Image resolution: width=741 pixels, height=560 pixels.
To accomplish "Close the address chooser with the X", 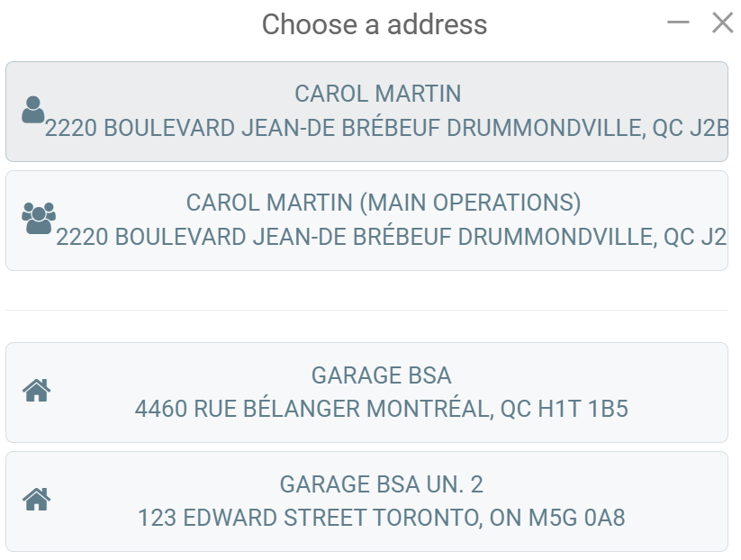I will (722, 23).
